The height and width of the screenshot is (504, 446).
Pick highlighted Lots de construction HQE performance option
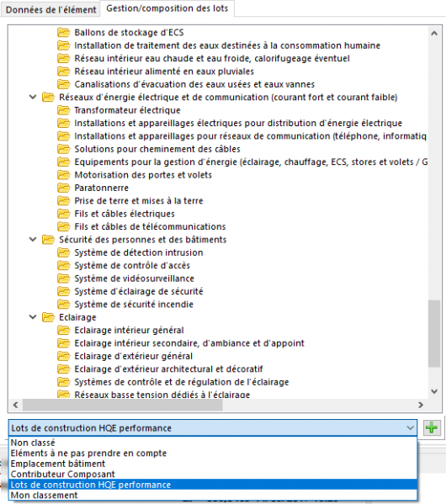(213, 485)
